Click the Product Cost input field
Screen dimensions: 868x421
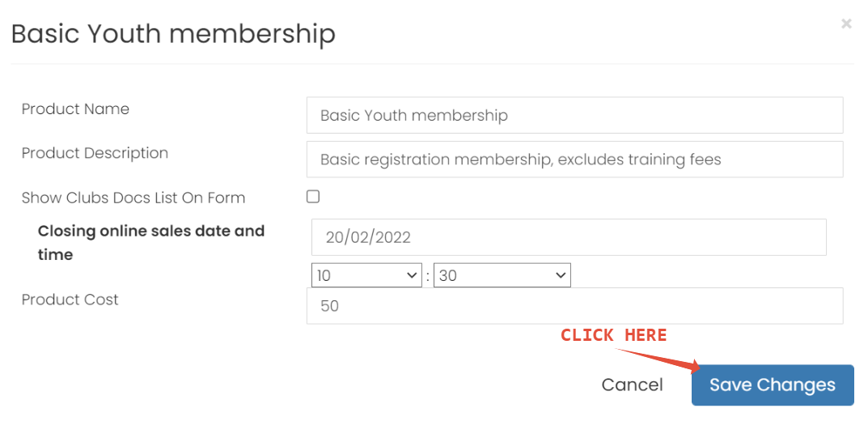coord(574,306)
